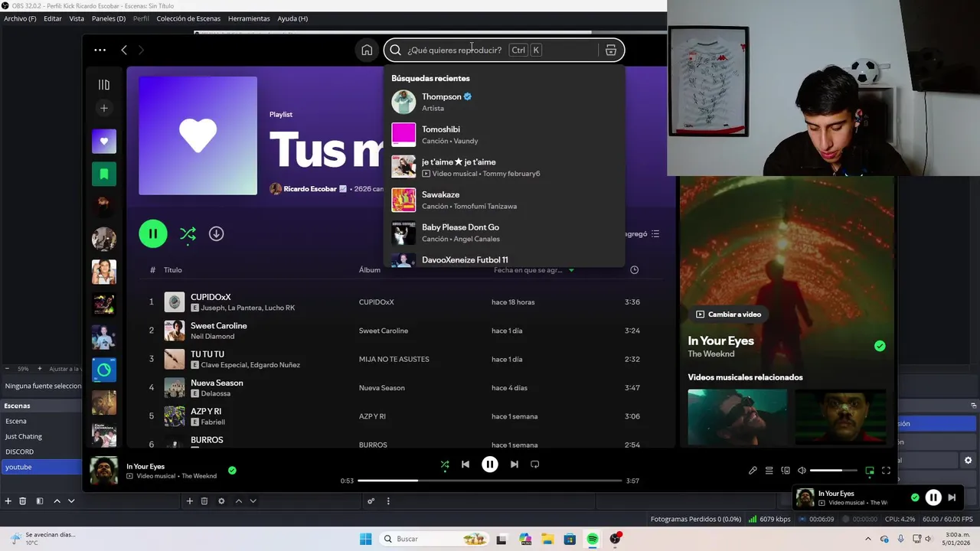Open Spotify home via house icon
This screenshot has width=980, height=551.
(x=367, y=50)
